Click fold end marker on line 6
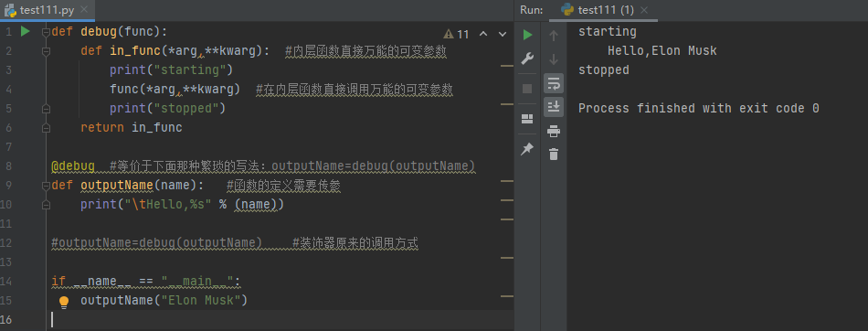 [x=47, y=128]
